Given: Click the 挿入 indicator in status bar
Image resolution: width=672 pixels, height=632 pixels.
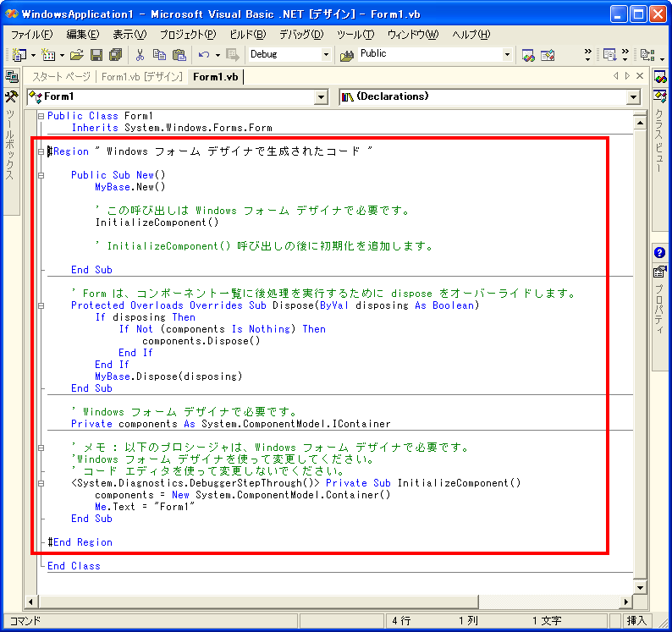Looking at the screenshot, I should pos(636,620).
